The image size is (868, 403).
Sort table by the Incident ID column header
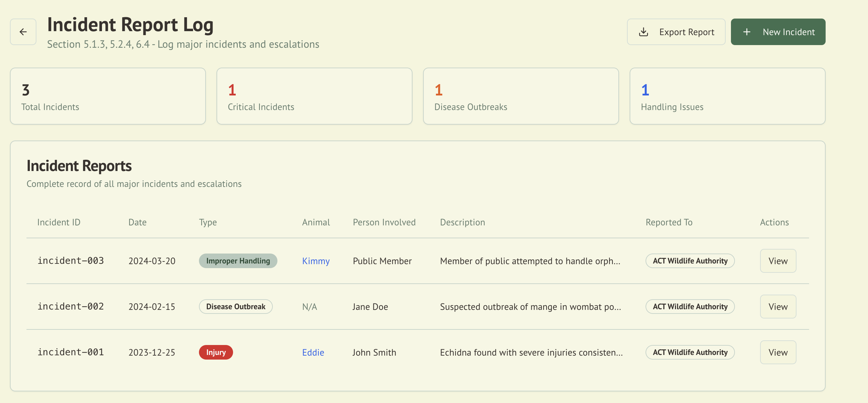coord(59,222)
